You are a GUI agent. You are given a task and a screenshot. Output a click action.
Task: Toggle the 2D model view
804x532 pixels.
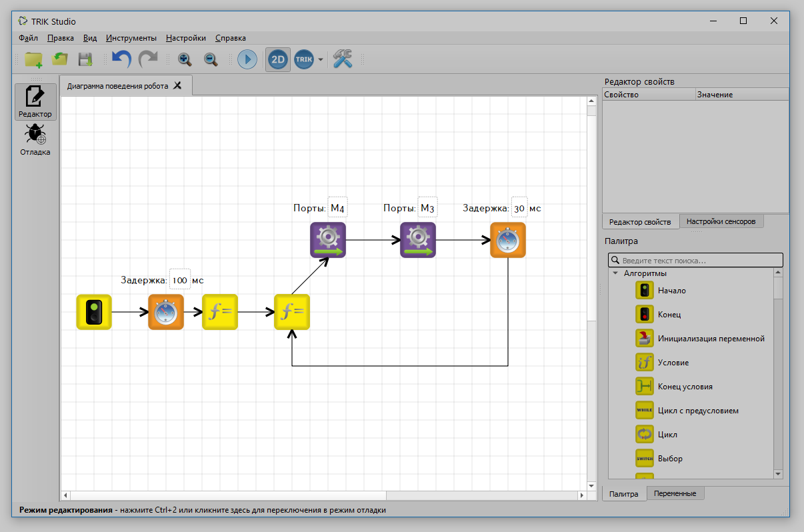click(x=278, y=59)
